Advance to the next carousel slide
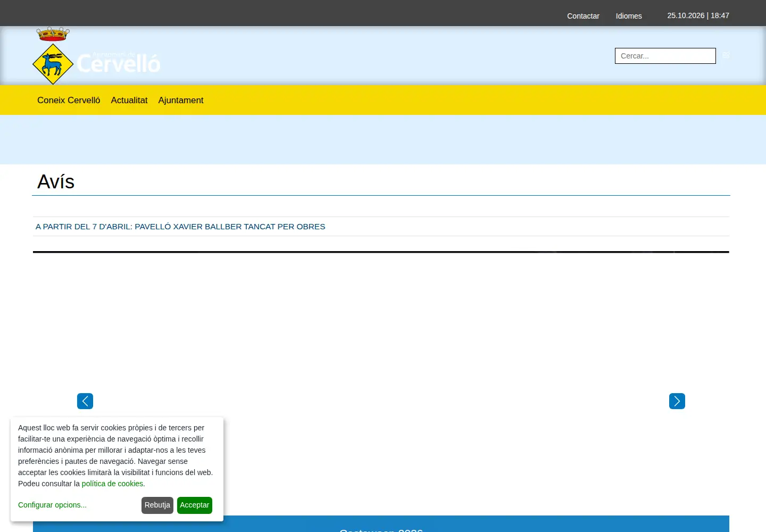This screenshot has width=766, height=532. point(677,401)
